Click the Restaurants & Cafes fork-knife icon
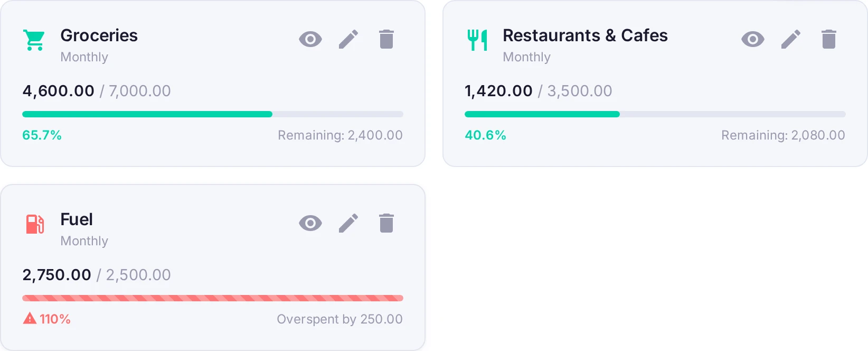Screen dimensions: 868x351 [477, 40]
